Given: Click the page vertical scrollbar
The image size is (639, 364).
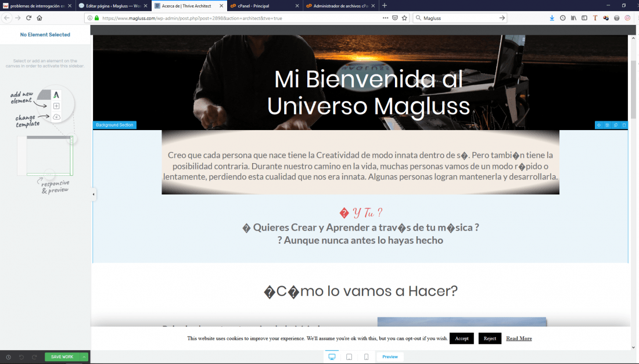Looking at the screenshot, I should point(633,89).
